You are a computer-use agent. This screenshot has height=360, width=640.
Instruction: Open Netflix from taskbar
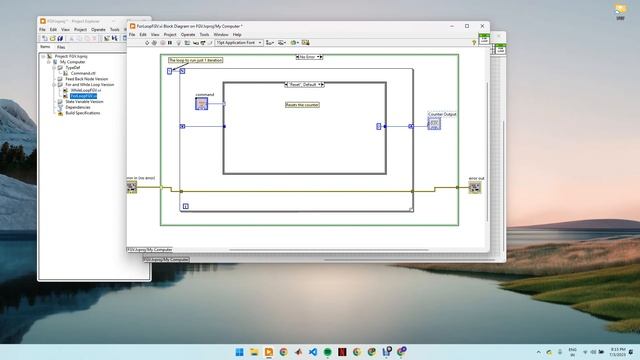coord(342,352)
